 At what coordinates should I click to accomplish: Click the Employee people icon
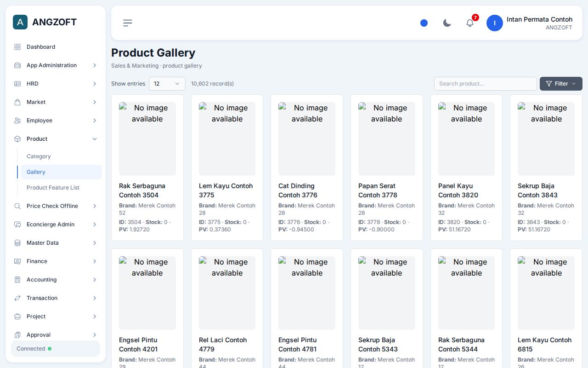(17, 121)
